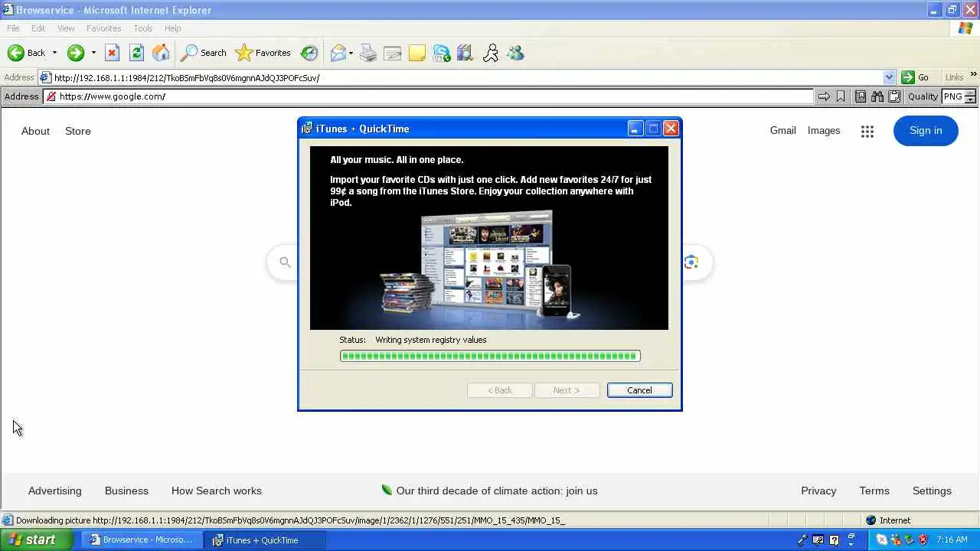Click the Messenger tray icon with red X
The height and width of the screenshot is (551, 980).
click(x=895, y=540)
